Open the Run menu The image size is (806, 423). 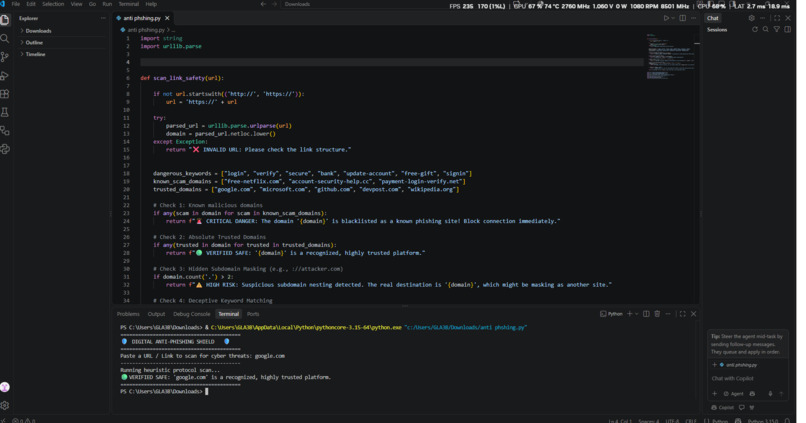click(x=107, y=4)
